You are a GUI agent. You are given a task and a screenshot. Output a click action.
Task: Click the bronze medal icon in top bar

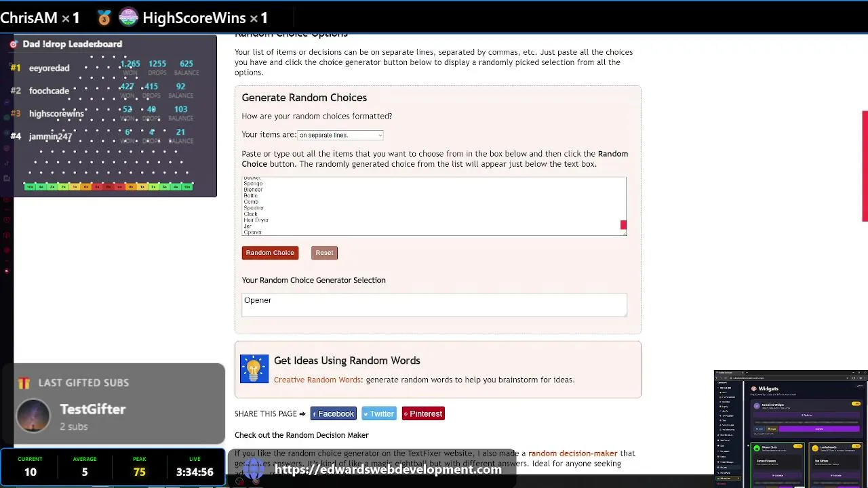point(104,18)
